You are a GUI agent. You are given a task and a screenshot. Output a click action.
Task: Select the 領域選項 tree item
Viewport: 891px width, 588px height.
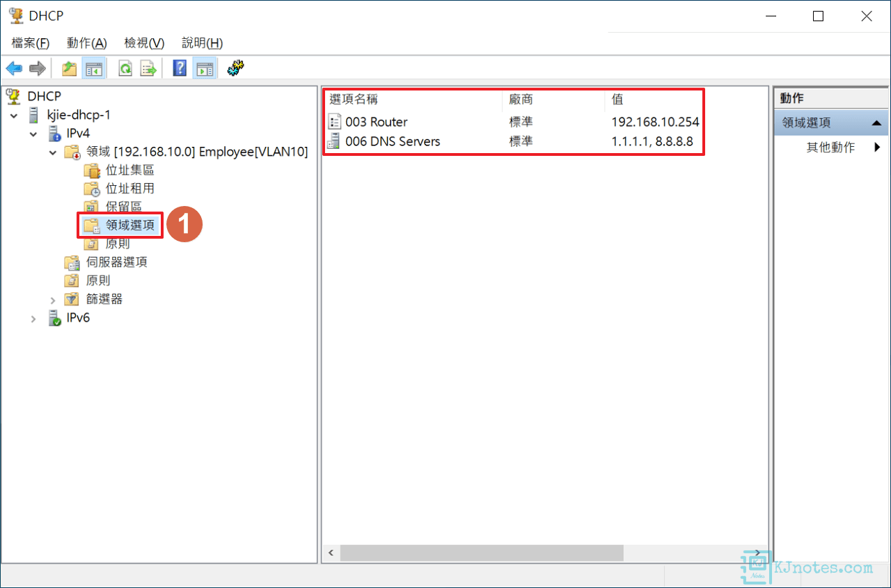pyautogui.click(x=130, y=225)
